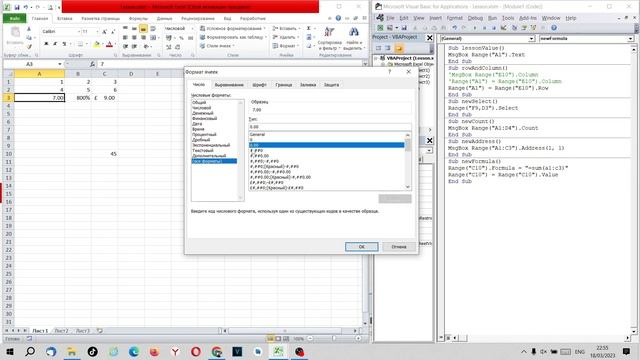Click Отмена in the Format Cells dialog

[399, 247]
